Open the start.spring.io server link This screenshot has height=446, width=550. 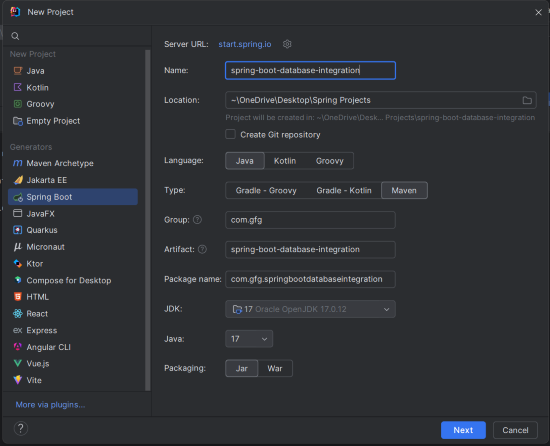pos(245,44)
